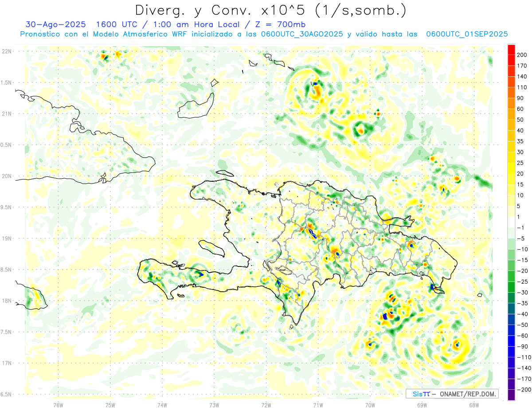Click the legend value '-10'
The width and height of the screenshot is (532, 411).
(523, 249)
